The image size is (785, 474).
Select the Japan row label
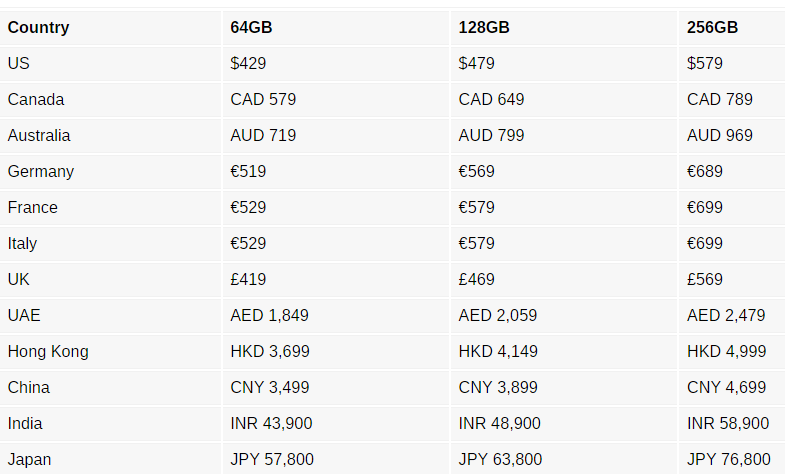pos(29,460)
